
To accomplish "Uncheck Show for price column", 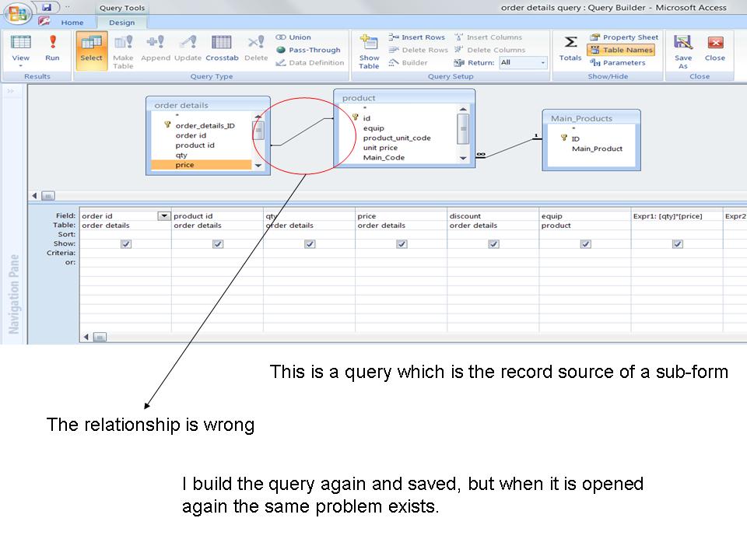I will 402,243.
